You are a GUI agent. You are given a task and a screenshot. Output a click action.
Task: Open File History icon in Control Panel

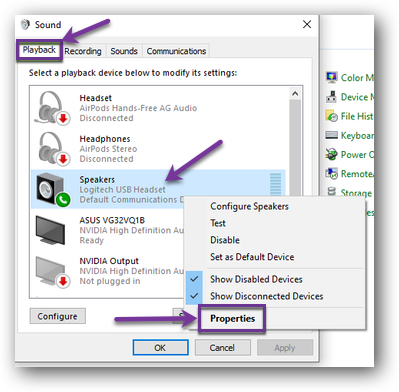point(331,116)
